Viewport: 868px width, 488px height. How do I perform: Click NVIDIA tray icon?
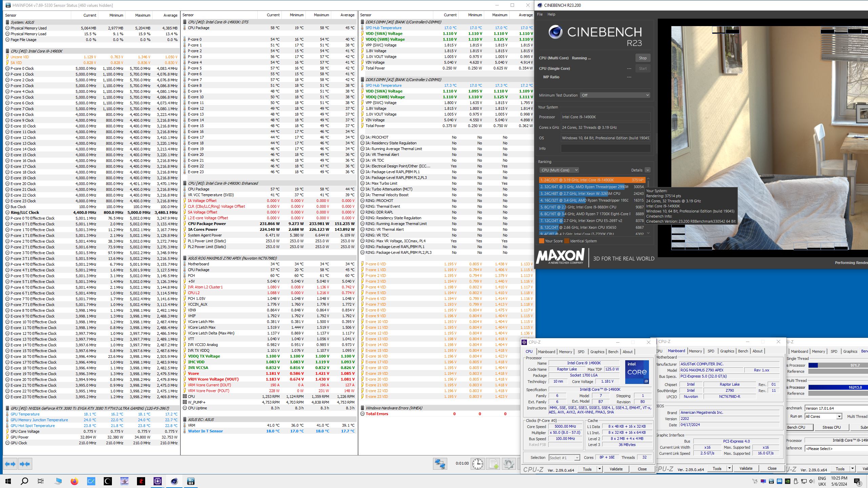coord(788,481)
